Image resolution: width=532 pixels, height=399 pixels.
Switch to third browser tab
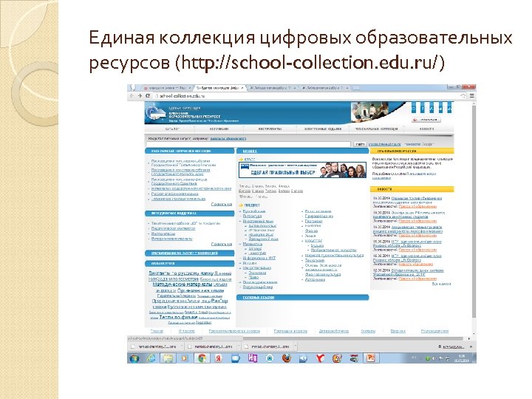272,88
